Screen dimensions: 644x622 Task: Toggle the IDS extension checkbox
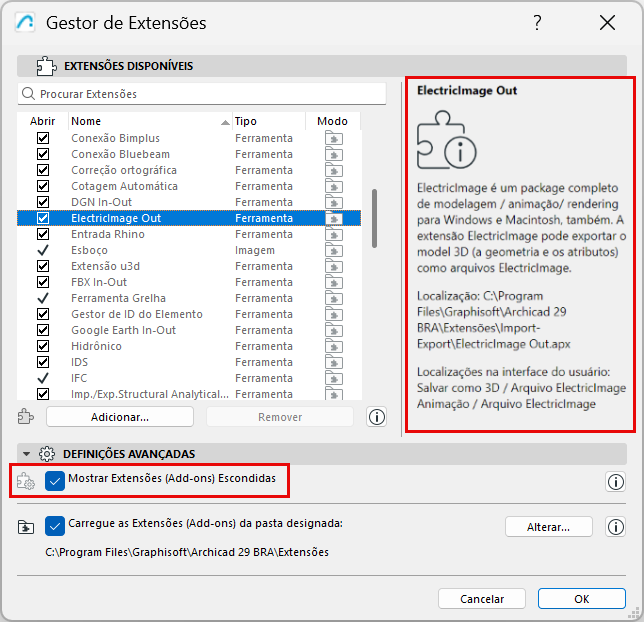click(43, 362)
